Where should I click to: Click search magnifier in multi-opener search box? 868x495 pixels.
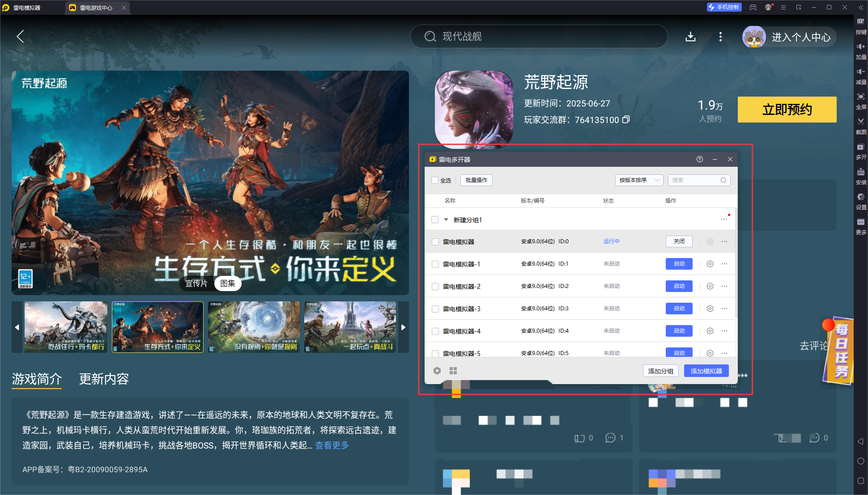(x=723, y=180)
